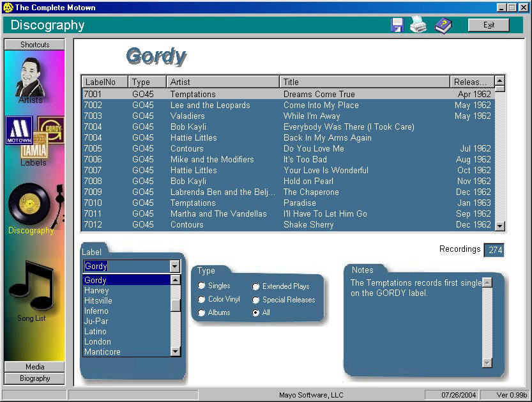Select row Come Into My Place
Screen dimensions: 532x402
pos(288,105)
